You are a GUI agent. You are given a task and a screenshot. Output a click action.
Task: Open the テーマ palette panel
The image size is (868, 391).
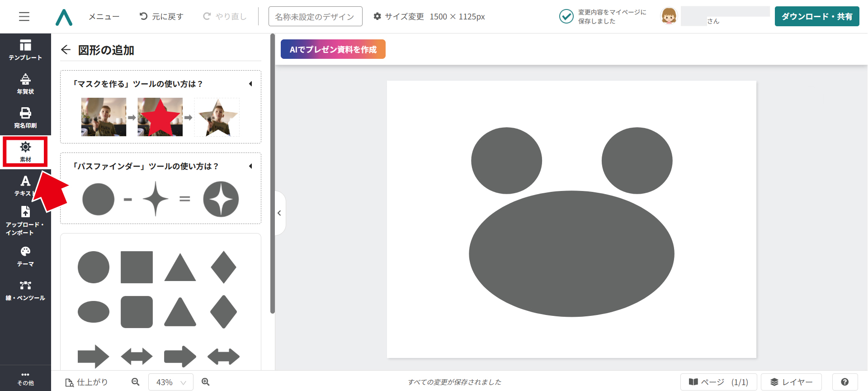tap(25, 256)
